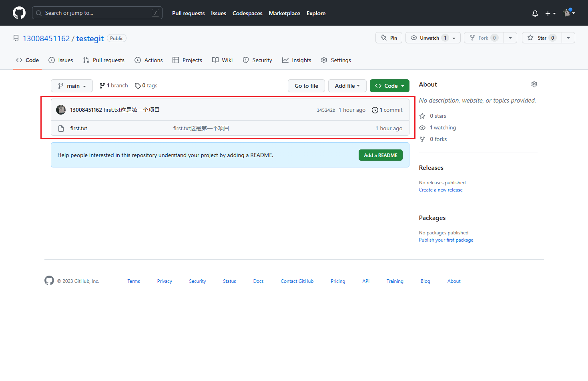Click Publish your first package
Viewport: 588px width, 381px height.
pyautogui.click(x=446, y=240)
